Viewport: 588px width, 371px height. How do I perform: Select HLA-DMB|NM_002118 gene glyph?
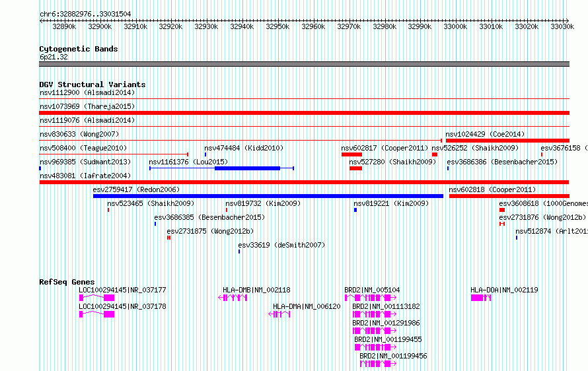[x=233, y=298]
